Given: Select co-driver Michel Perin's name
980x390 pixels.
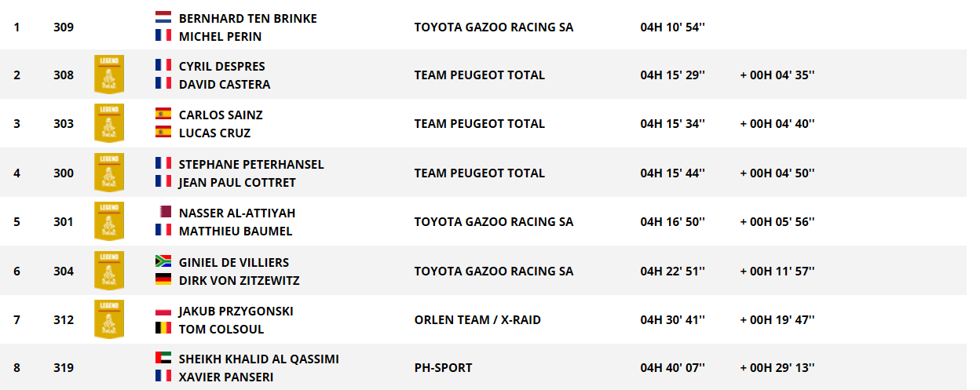Looking at the screenshot, I should click(x=220, y=36).
